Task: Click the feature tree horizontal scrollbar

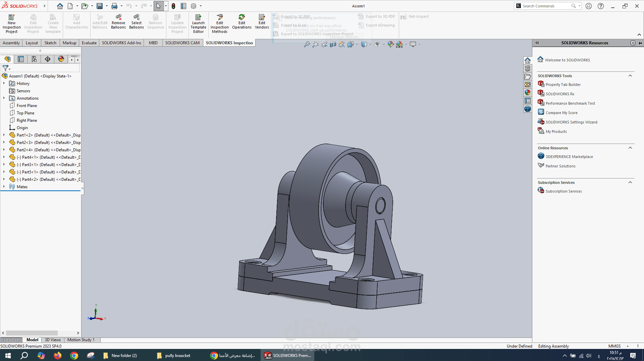Action: click(x=32, y=333)
